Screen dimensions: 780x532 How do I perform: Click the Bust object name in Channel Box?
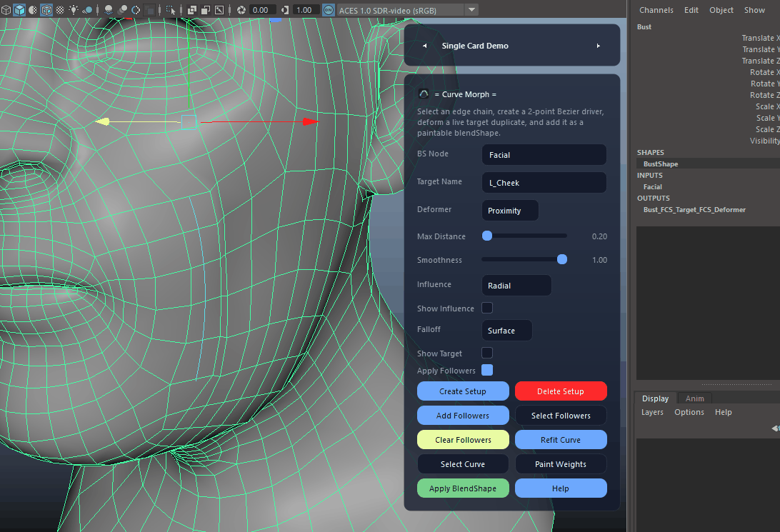[x=644, y=27]
